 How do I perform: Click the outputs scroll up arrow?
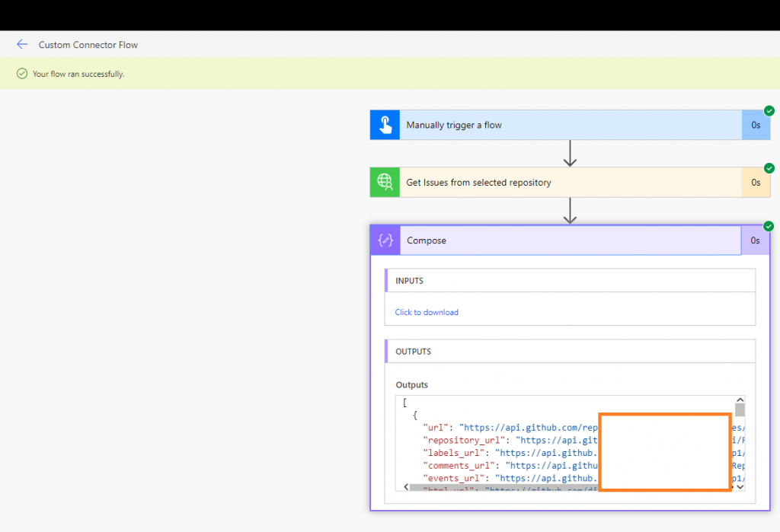[x=740, y=400]
